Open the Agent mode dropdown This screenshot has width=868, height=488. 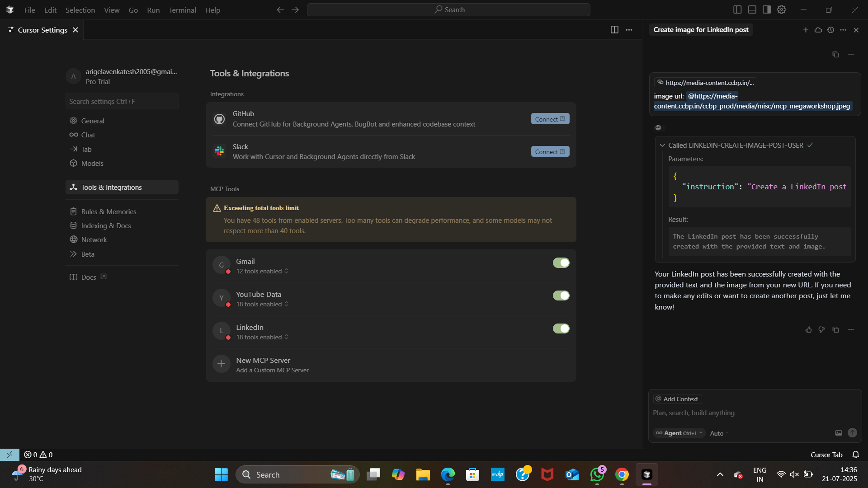[x=679, y=433]
